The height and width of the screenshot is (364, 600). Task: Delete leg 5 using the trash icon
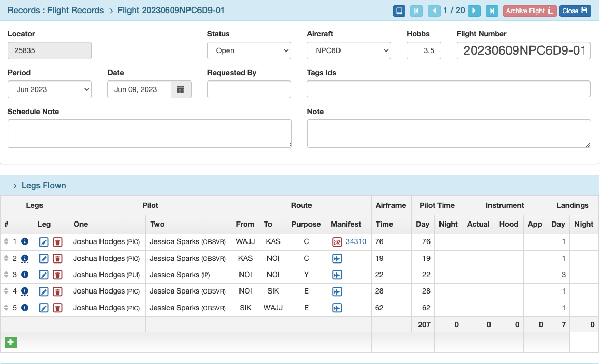coord(58,308)
